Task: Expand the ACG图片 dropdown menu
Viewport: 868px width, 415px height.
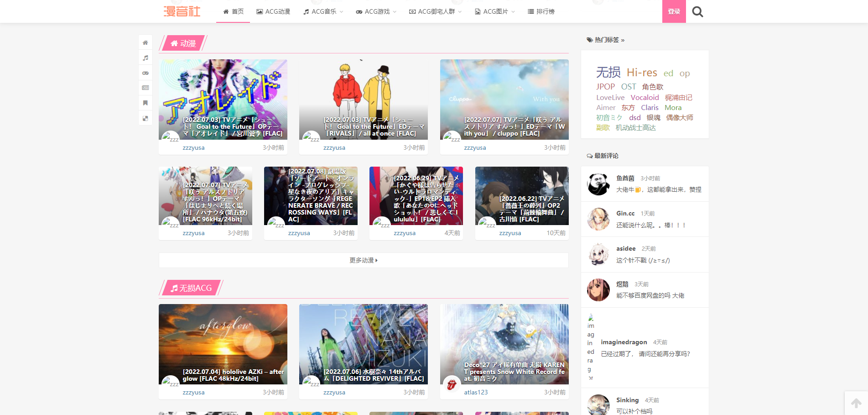Action: click(x=495, y=11)
